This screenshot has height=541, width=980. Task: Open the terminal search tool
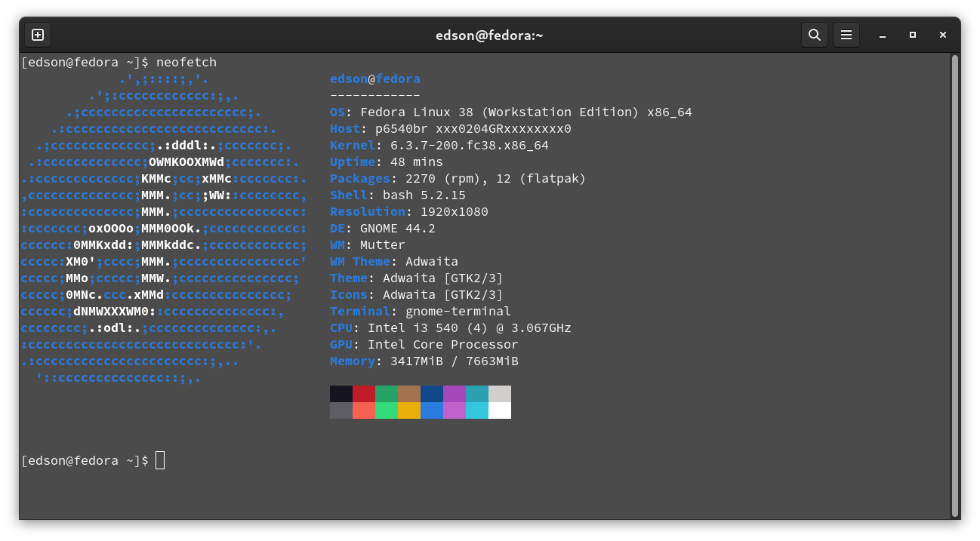(x=814, y=35)
